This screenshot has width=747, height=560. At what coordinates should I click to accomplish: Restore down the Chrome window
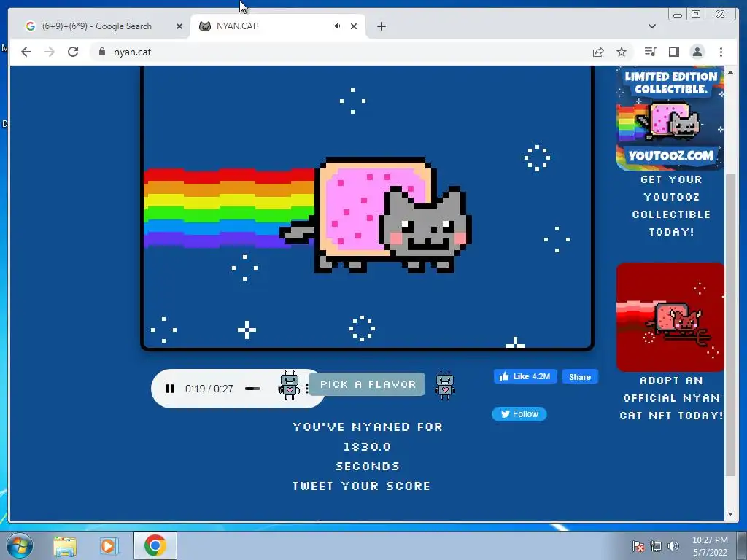tap(696, 15)
